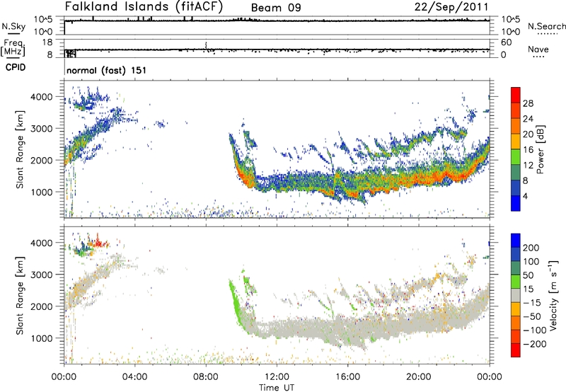The height and width of the screenshot is (392, 566).
Task: Click the 'normal (fast) 151' text
Action: click(x=107, y=70)
